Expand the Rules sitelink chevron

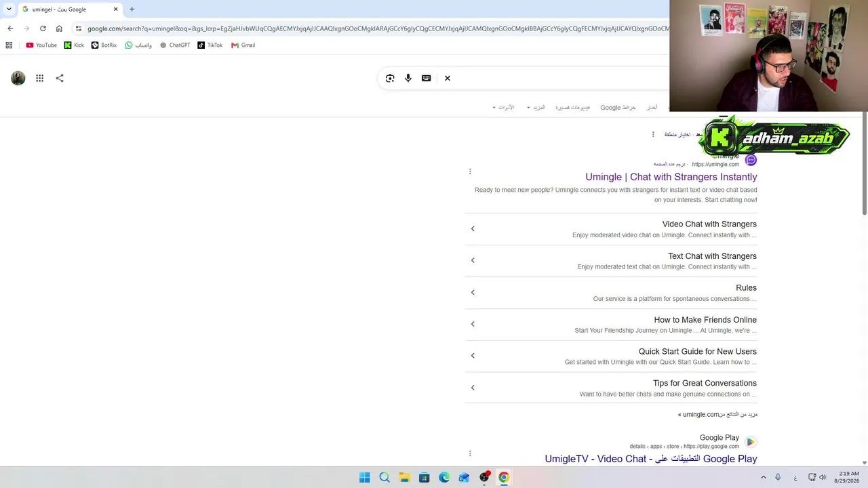tap(473, 293)
